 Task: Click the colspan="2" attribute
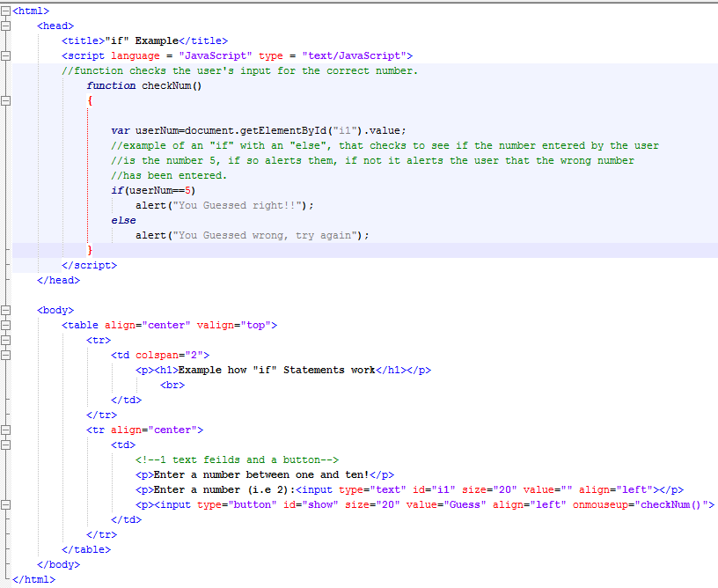pyautogui.click(x=169, y=356)
